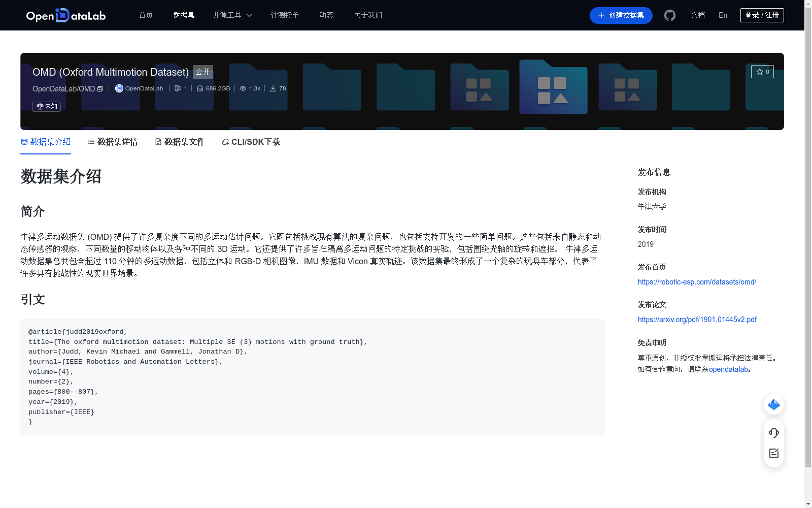Click the 牛津大学 publisher text
The image size is (812, 508).
[x=652, y=207]
